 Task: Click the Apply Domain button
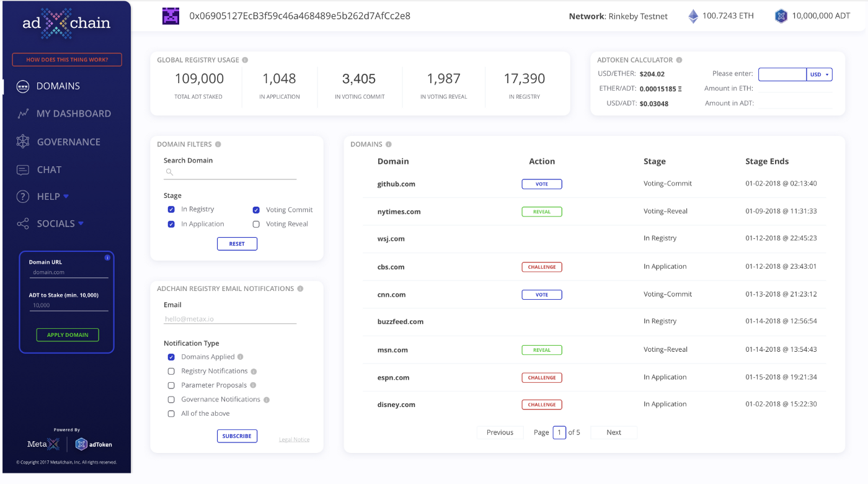(x=68, y=335)
